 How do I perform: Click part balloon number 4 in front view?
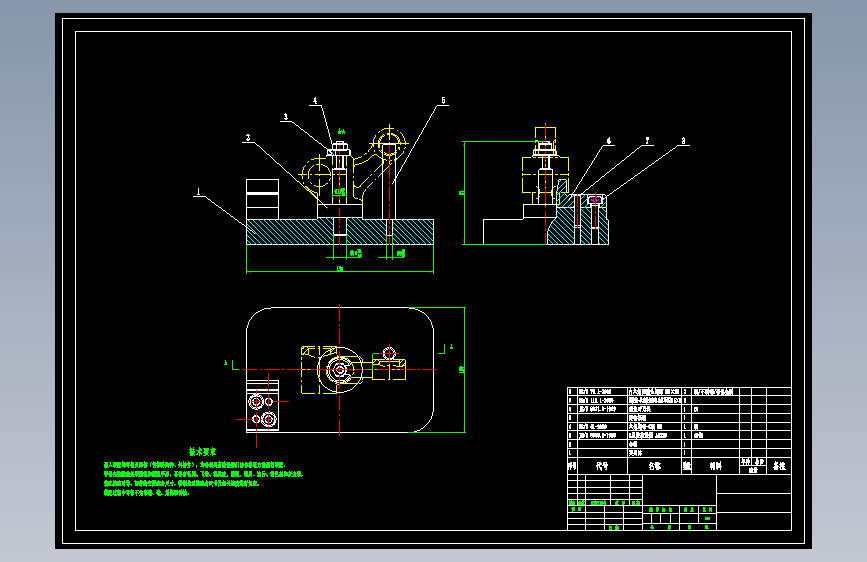coord(315,101)
